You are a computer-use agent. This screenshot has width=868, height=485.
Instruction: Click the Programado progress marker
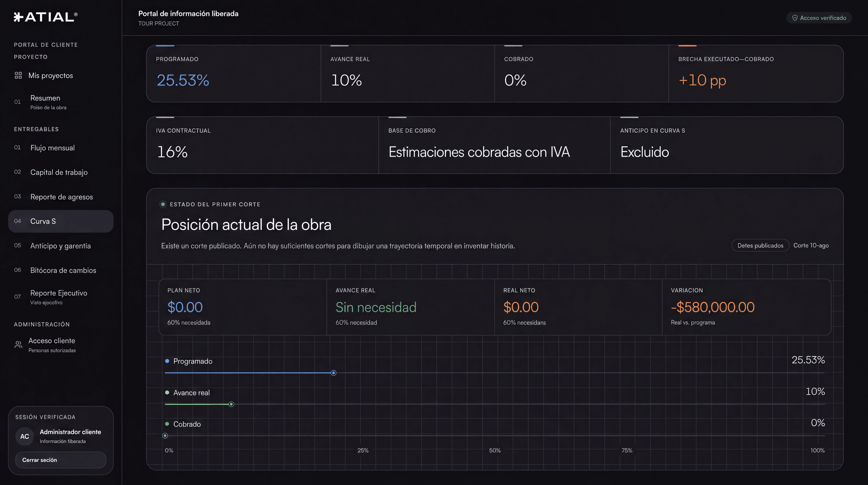click(x=334, y=373)
